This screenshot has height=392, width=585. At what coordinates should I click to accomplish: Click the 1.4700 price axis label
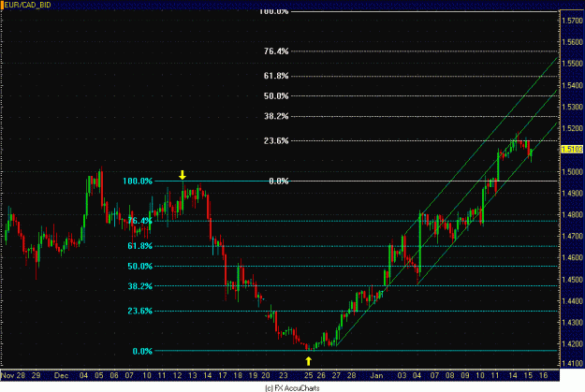click(572, 236)
